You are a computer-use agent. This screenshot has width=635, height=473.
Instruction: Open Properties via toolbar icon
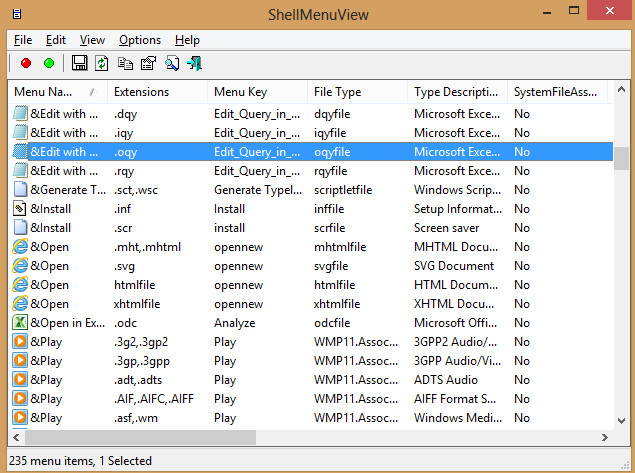tap(148, 63)
